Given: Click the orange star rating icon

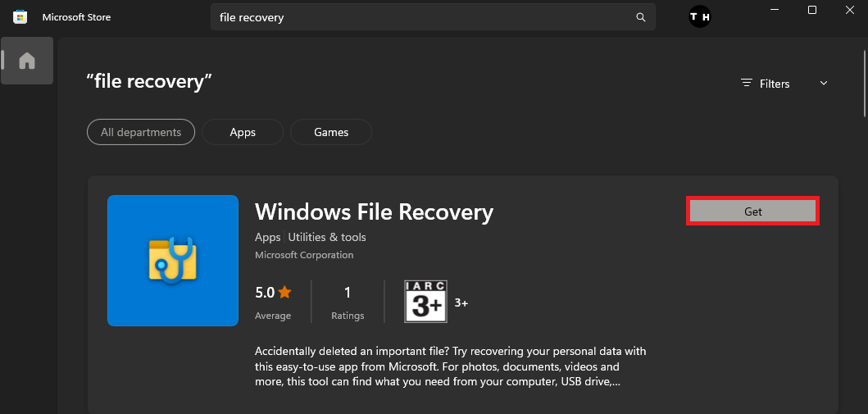Looking at the screenshot, I should [284, 291].
